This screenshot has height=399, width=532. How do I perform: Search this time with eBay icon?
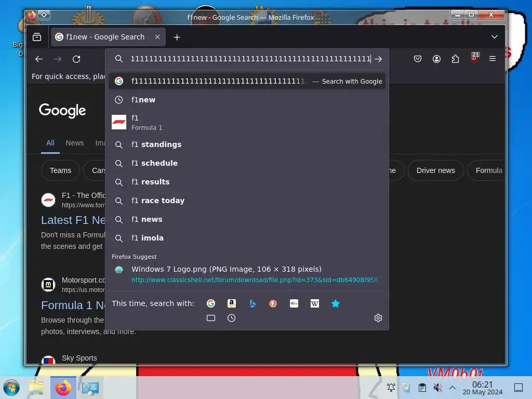point(294,303)
